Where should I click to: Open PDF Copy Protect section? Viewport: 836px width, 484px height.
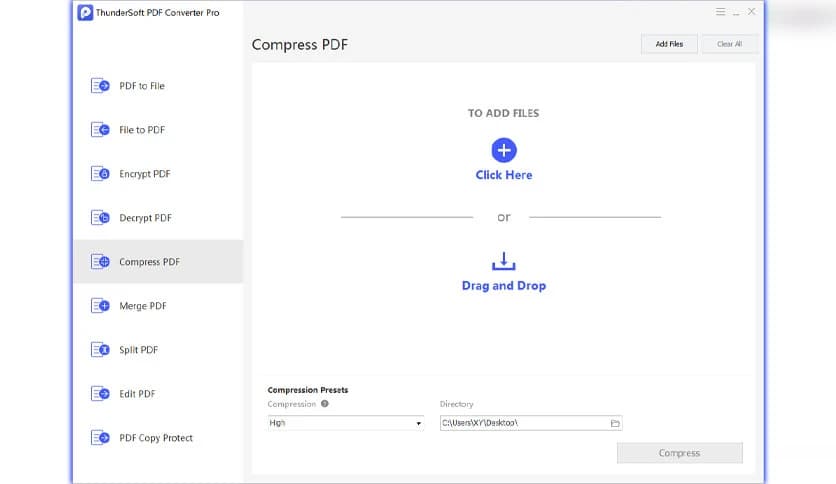click(156, 438)
